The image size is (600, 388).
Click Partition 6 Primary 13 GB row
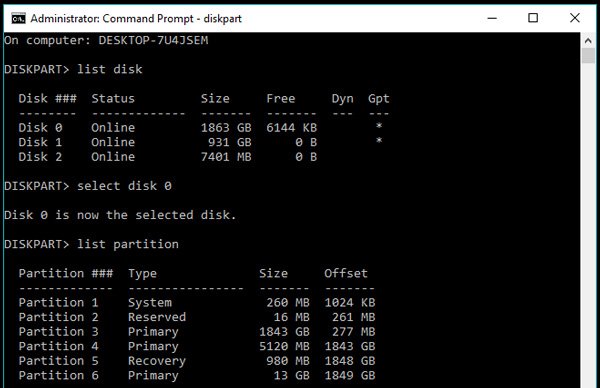pyautogui.click(x=197, y=375)
